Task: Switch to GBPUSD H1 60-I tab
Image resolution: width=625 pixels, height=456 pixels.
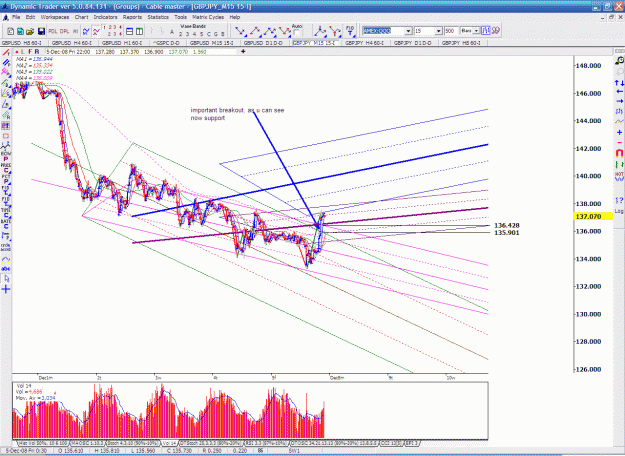Action: pyautogui.click(x=122, y=43)
